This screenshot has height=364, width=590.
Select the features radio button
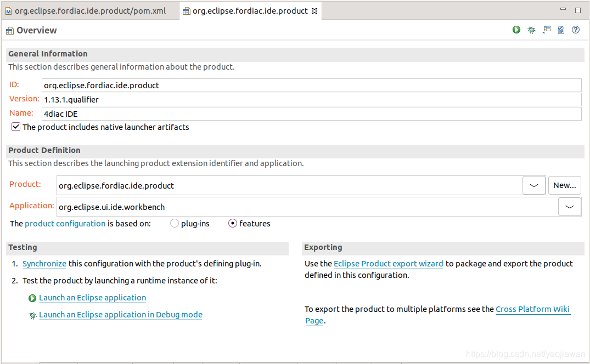click(233, 224)
